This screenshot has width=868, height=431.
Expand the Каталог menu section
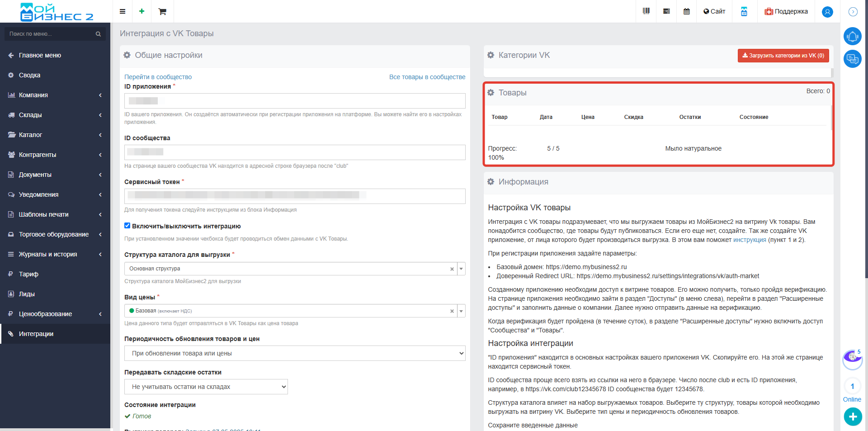pyautogui.click(x=55, y=135)
